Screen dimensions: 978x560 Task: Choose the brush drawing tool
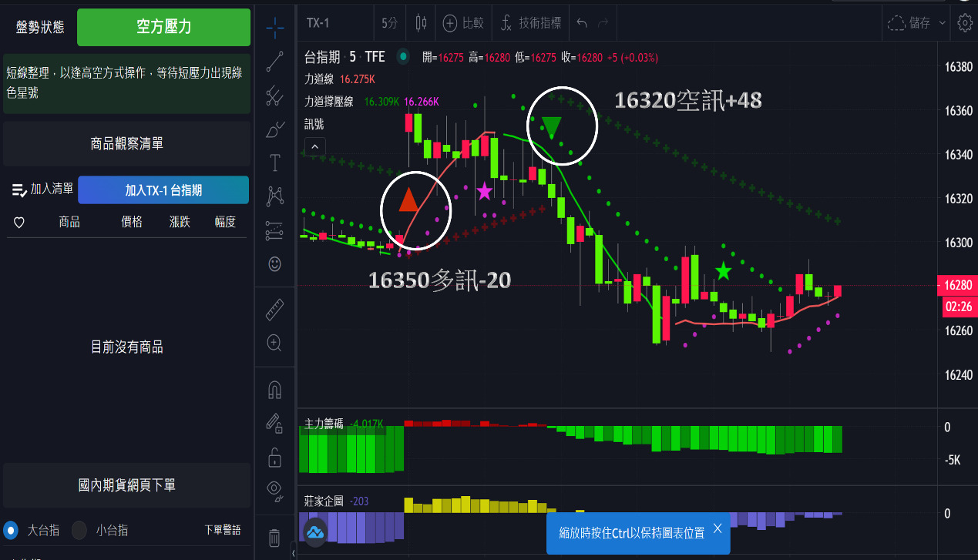pos(274,129)
